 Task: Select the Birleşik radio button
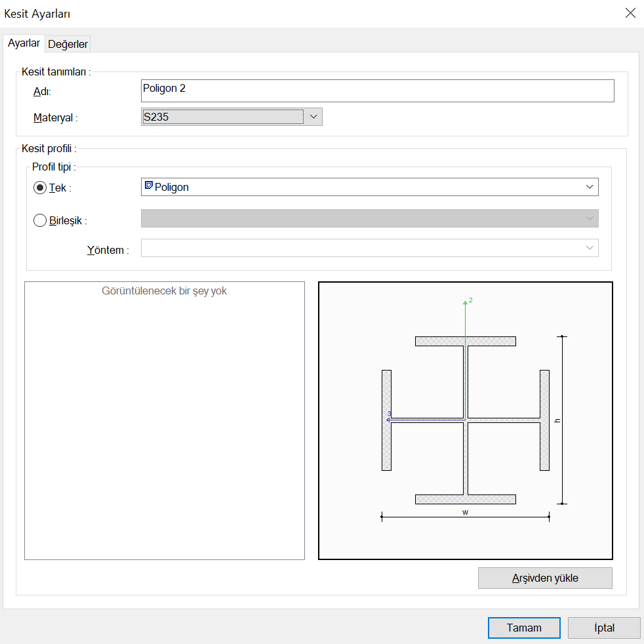click(x=40, y=220)
